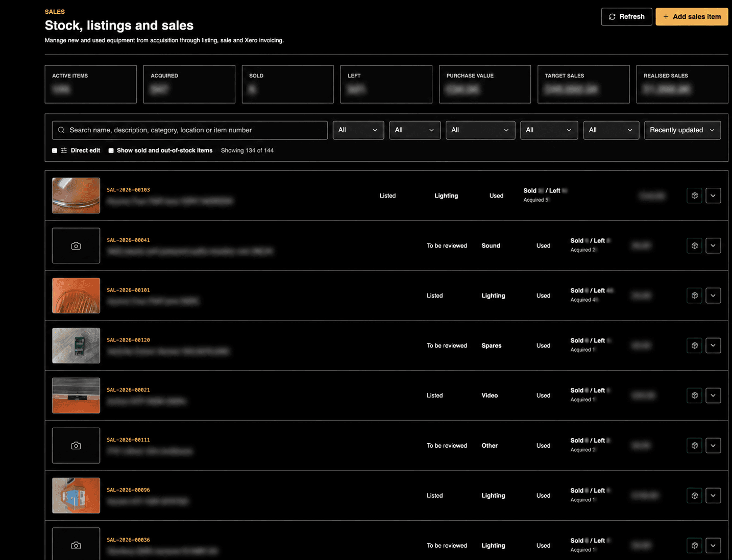Screen dimensions: 732x560
Task: Open item link SAL-2026-00103
Action: click(128, 190)
